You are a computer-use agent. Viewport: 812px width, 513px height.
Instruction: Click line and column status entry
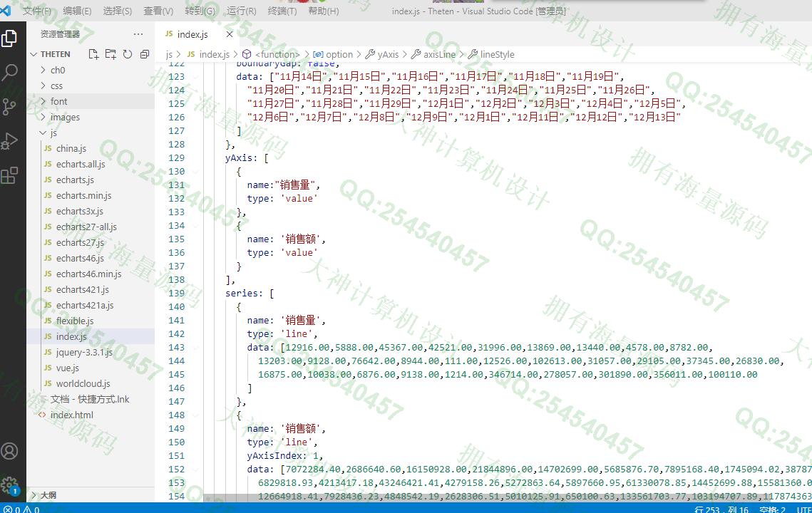(722, 509)
